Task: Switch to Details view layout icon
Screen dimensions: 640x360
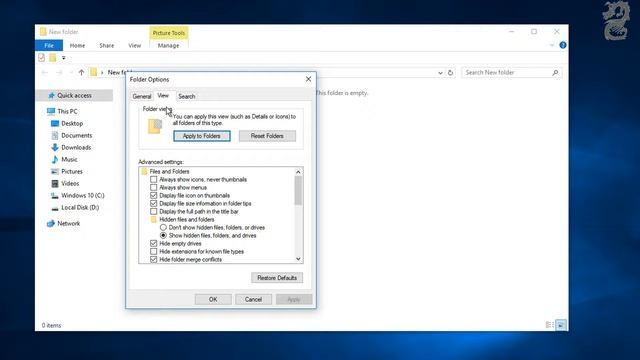Action: click(x=550, y=325)
